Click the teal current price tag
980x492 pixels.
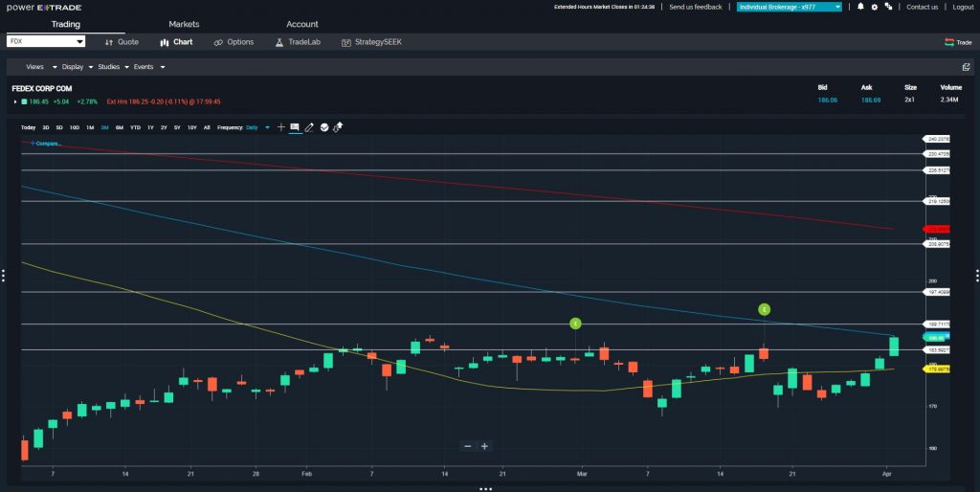(937, 338)
